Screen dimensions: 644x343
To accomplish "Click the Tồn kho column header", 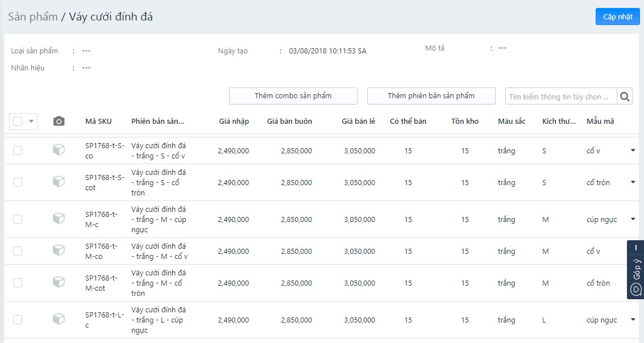I will pos(464,121).
